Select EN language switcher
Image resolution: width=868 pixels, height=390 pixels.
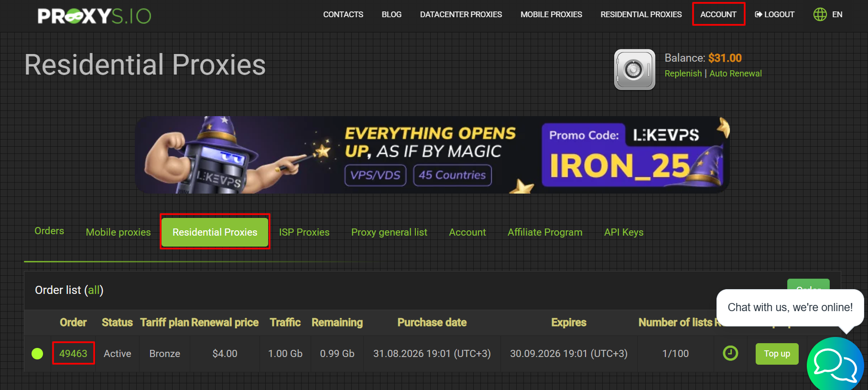pyautogui.click(x=837, y=14)
